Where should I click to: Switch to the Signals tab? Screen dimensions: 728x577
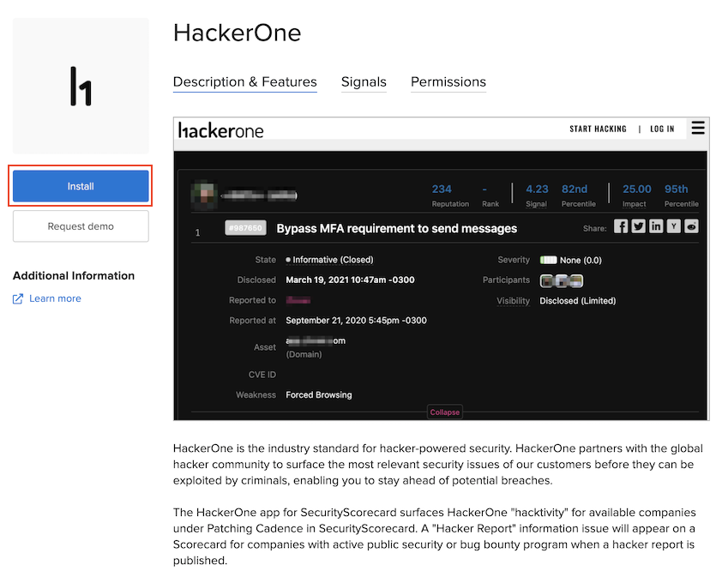point(364,82)
